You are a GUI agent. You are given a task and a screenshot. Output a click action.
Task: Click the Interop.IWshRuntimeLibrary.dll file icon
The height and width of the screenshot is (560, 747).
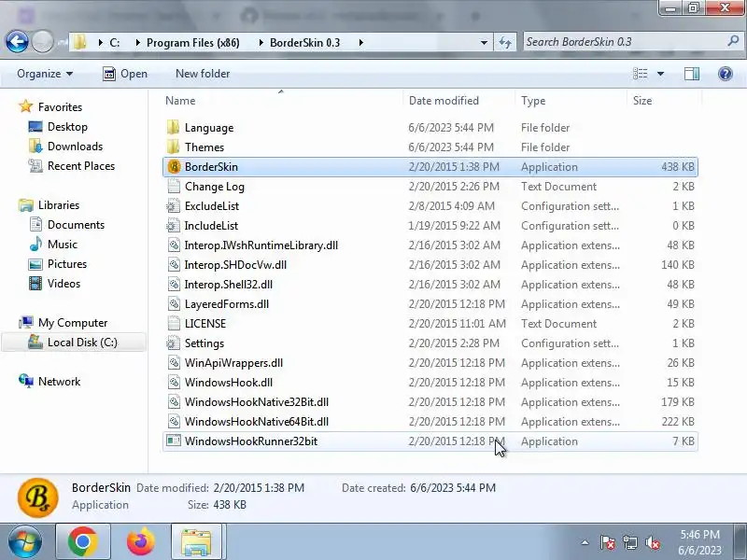tap(174, 245)
